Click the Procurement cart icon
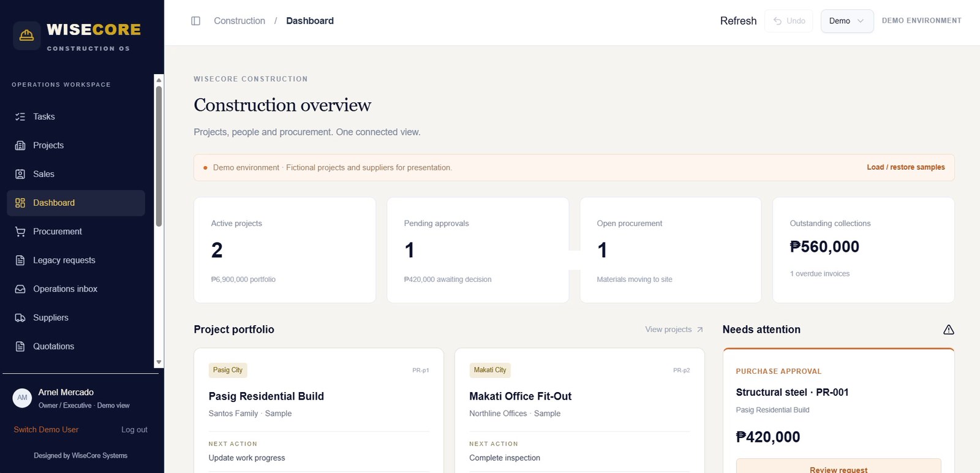The width and height of the screenshot is (980, 473). click(20, 232)
